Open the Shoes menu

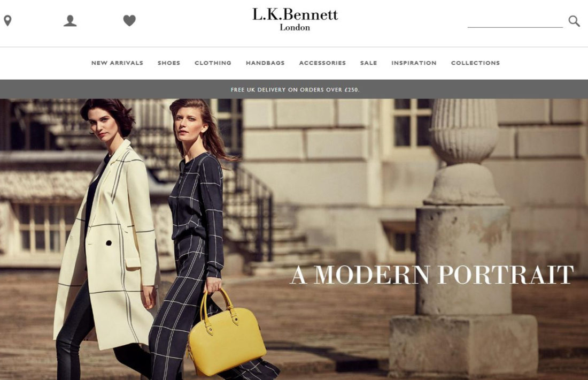point(169,63)
